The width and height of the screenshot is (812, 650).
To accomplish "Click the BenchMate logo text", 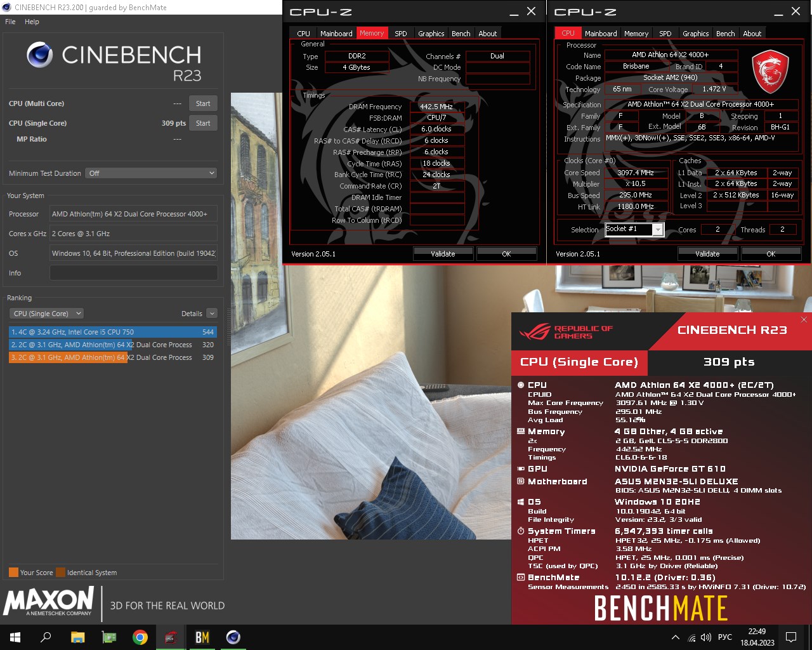I will coord(660,609).
